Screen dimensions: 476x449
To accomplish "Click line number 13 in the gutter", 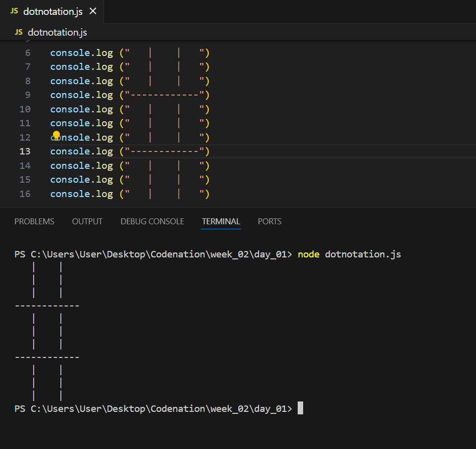I will 25,151.
